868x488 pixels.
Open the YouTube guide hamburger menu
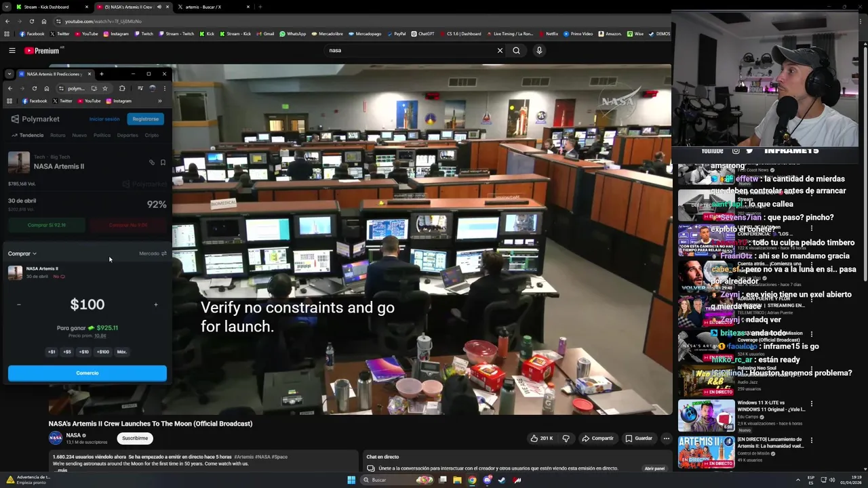pos(12,50)
